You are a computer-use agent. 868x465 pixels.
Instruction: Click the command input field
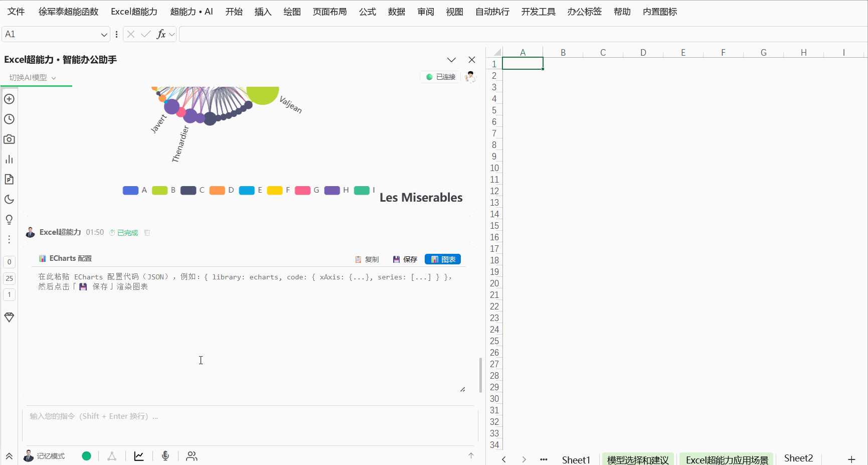point(250,425)
